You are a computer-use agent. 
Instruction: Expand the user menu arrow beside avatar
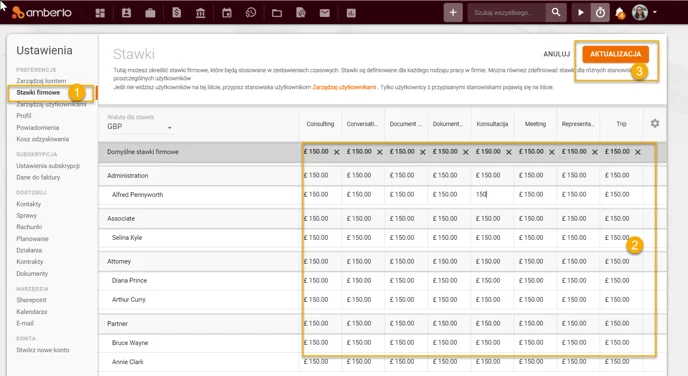click(x=655, y=12)
